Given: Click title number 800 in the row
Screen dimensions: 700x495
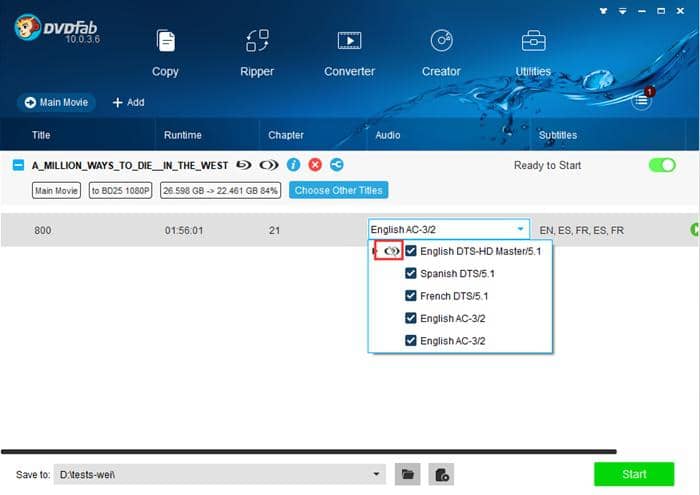Looking at the screenshot, I should tap(43, 230).
